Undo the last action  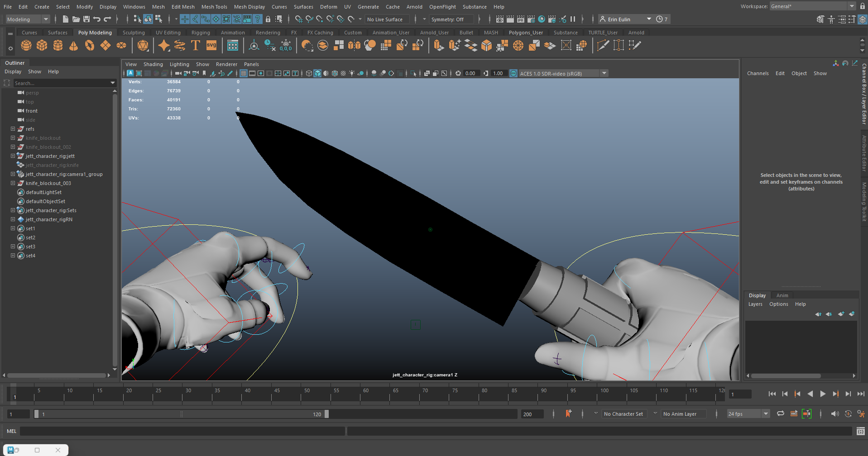[x=97, y=19]
